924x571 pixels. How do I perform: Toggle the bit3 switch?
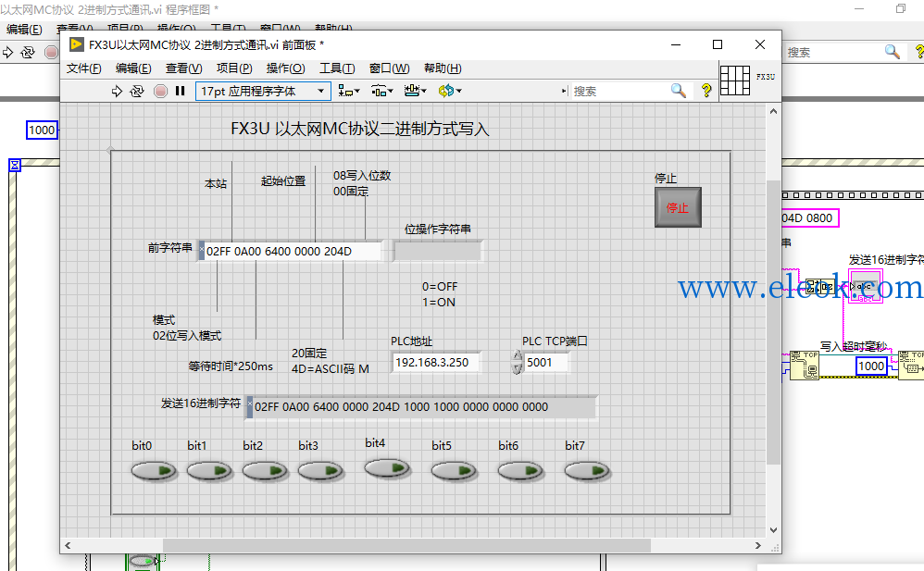pyautogui.click(x=320, y=471)
